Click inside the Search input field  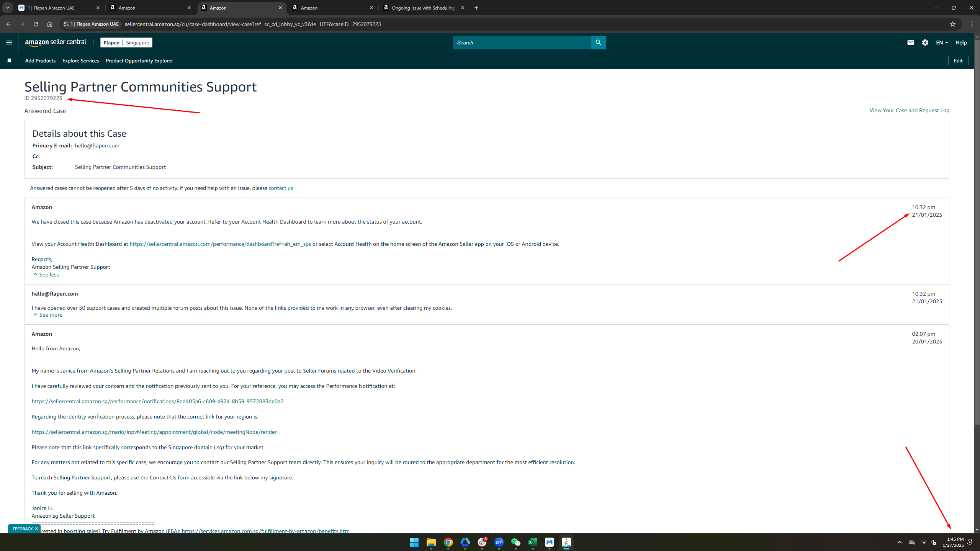point(522,43)
